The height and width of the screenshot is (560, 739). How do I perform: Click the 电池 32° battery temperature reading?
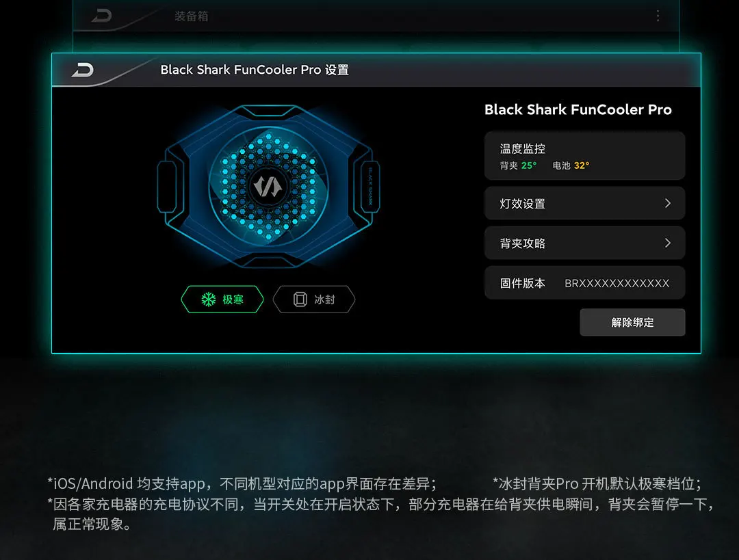(571, 165)
